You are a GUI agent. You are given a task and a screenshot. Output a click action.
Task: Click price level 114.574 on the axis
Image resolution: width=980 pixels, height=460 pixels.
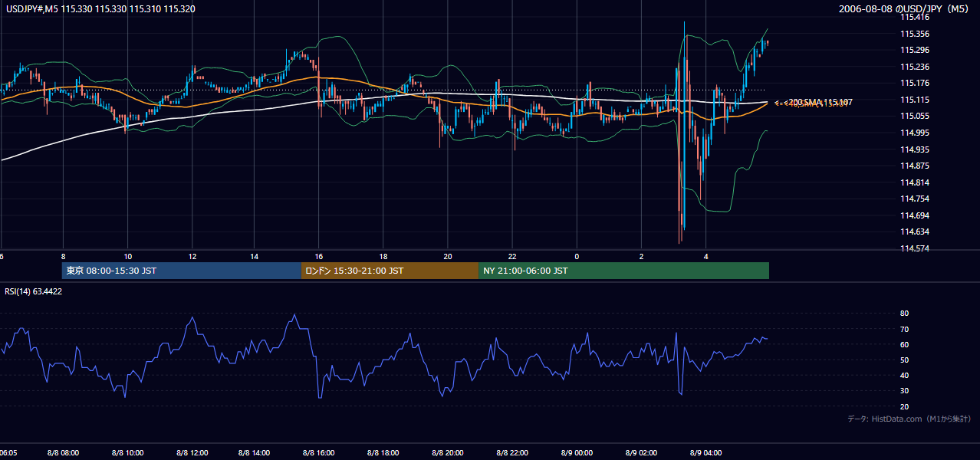916,248
